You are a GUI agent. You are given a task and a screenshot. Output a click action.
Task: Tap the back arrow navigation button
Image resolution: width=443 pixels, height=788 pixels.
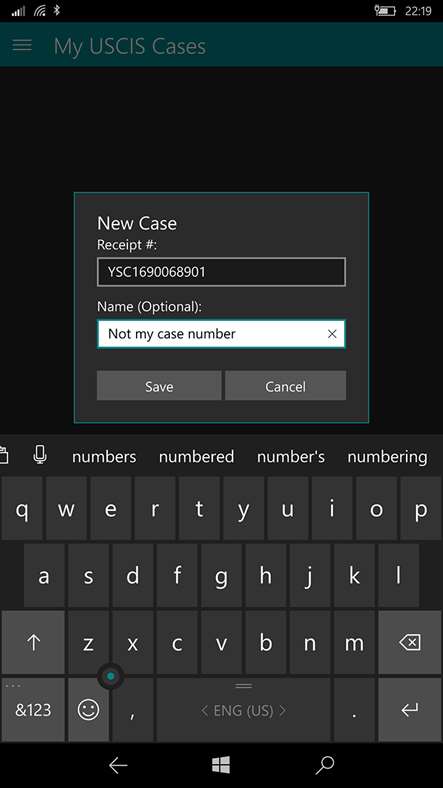[118, 765]
